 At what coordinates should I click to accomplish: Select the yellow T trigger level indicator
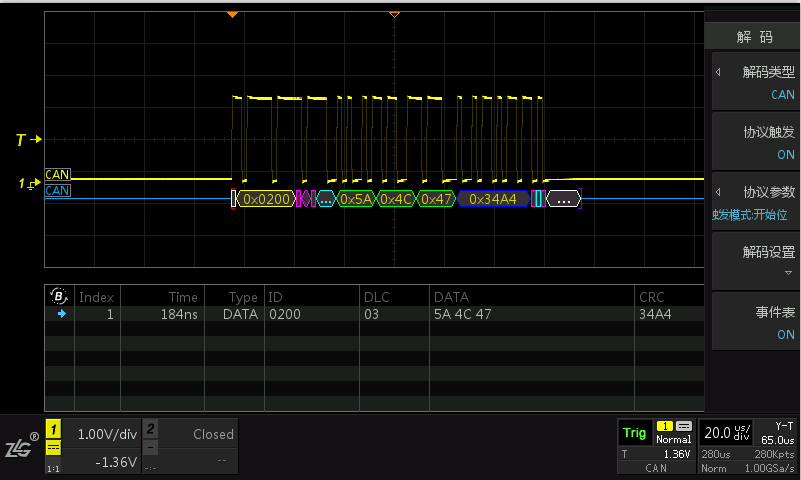tap(29, 139)
